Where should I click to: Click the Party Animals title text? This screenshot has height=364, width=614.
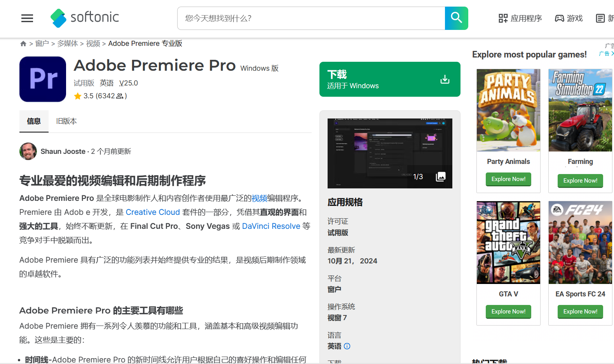508,162
